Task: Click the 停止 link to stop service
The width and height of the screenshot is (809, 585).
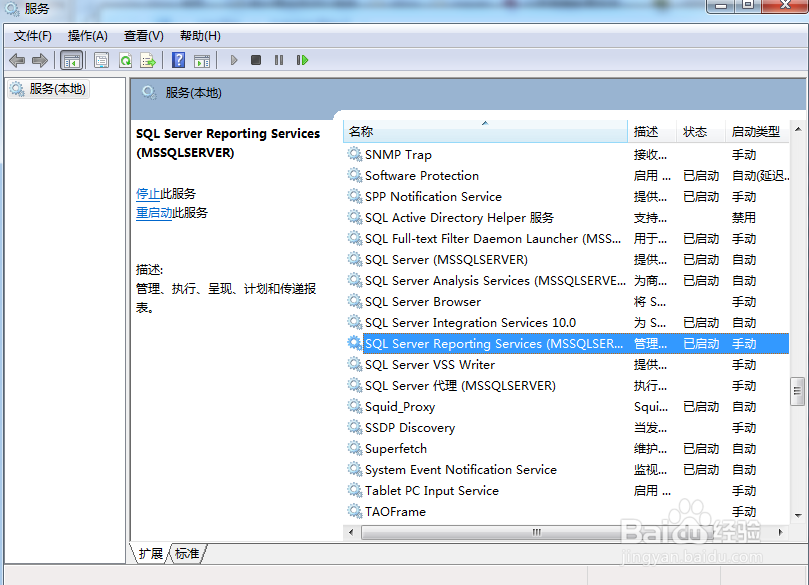Action: coord(148,194)
